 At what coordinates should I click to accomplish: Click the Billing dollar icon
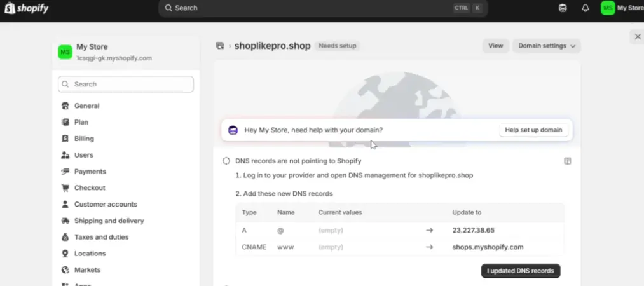(x=65, y=139)
